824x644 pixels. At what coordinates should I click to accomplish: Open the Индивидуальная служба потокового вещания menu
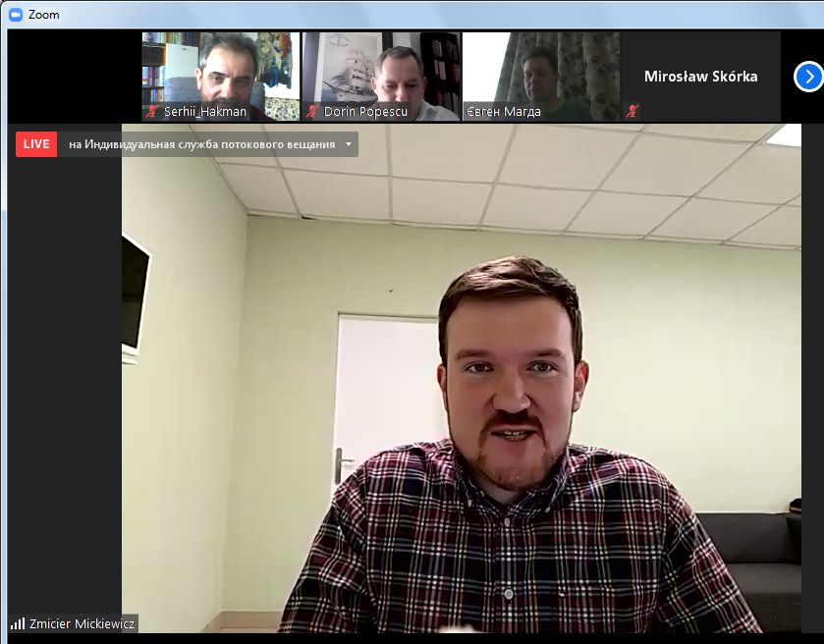(x=201, y=145)
